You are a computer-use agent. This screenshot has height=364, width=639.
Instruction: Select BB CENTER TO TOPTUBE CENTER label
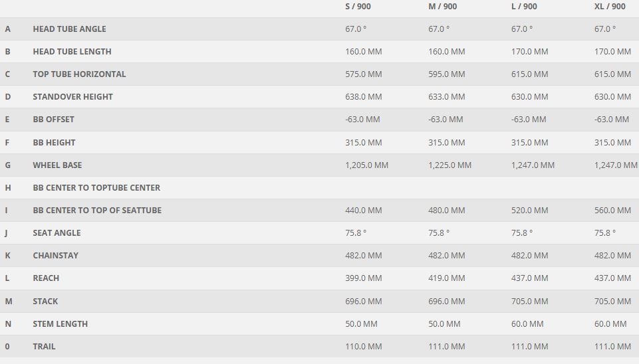pos(96,188)
